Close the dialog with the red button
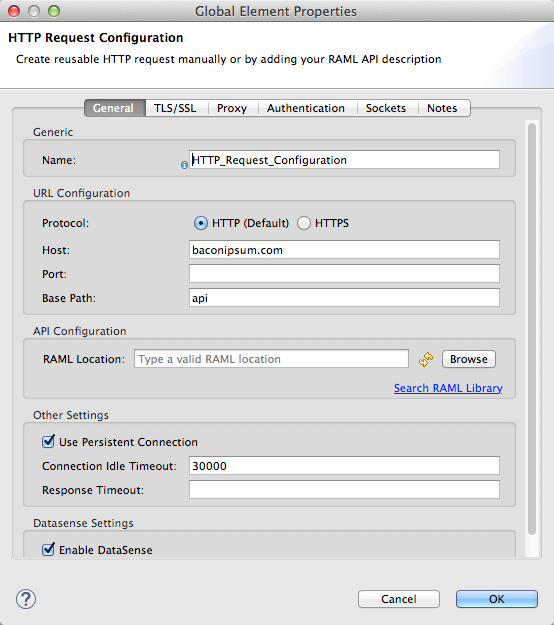 coord(14,11)
